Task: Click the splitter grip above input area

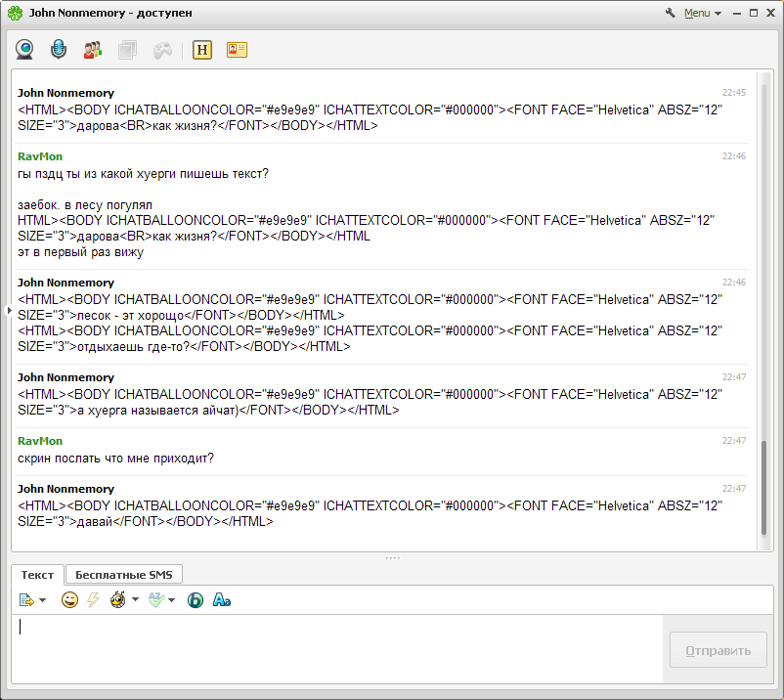Action: 393,558
